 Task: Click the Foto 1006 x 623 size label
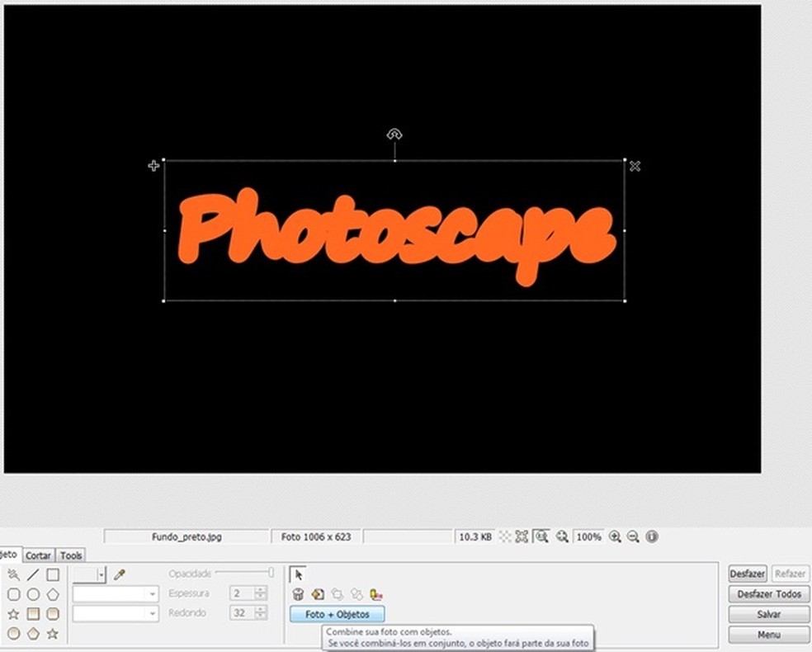click(x=316, y=536)
